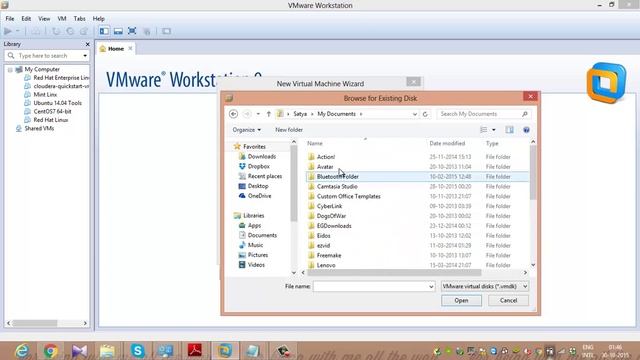Click the back arrow in browse dialog
The width and height of the screenshot is (640, 360).
(233, 114)
